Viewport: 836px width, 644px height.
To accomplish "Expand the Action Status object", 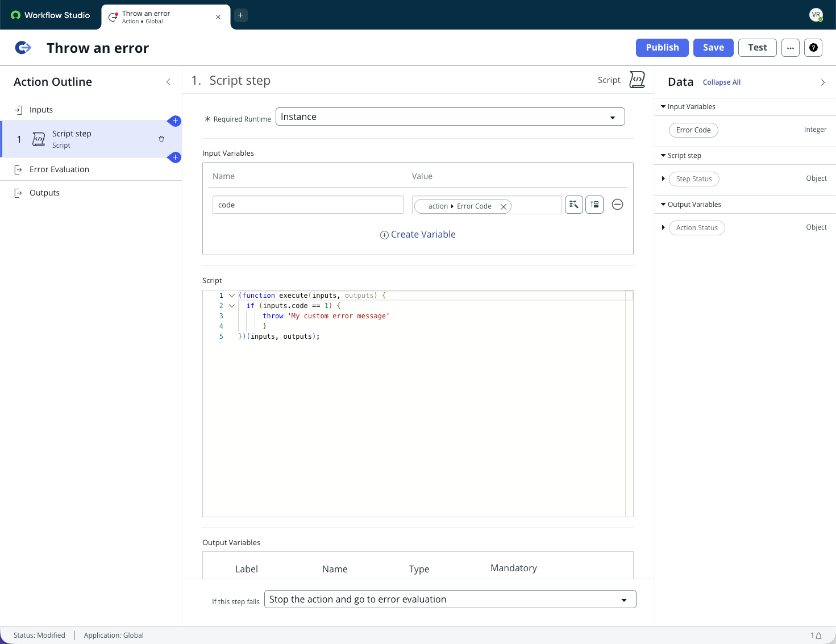I will 663,228.
